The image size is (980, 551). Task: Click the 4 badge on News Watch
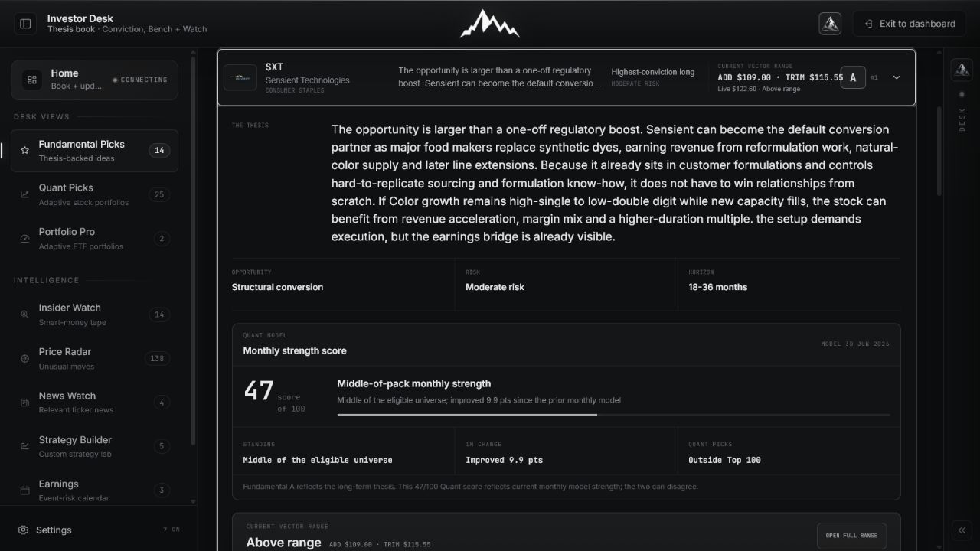[x=162, y=403]
